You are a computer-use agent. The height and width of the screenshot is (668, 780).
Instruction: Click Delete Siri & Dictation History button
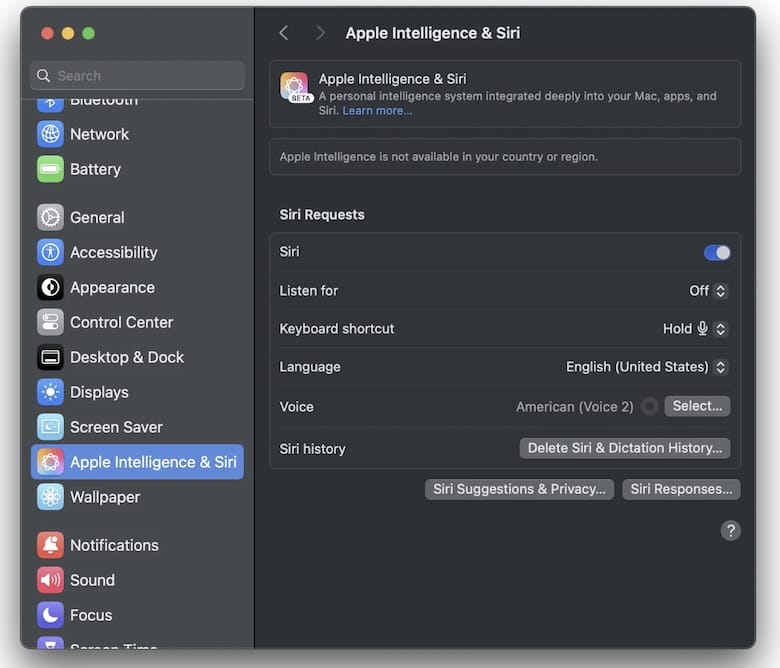(625, 448)
